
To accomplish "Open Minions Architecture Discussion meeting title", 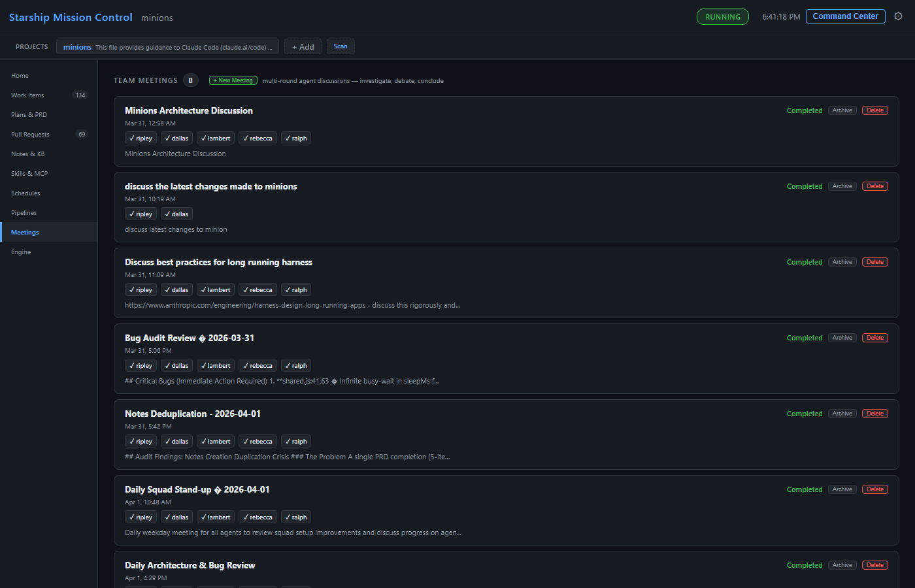I will click(x=189, y=111).
